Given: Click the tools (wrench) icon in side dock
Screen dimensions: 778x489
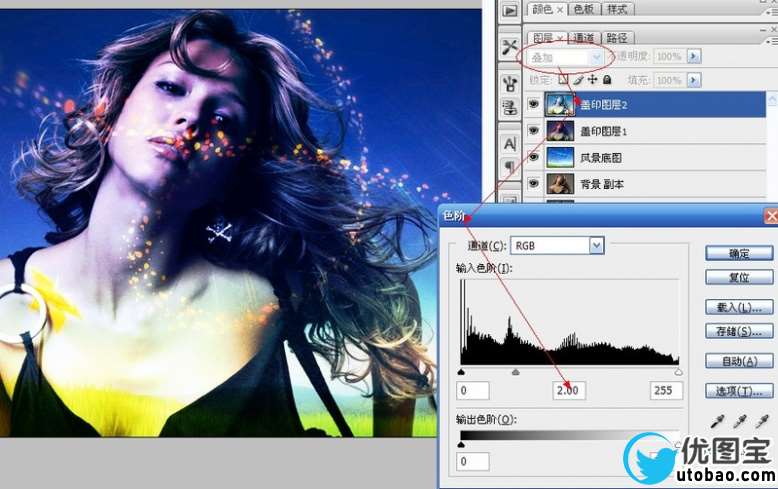Looking at the screenshot, I should coord(510,47).
